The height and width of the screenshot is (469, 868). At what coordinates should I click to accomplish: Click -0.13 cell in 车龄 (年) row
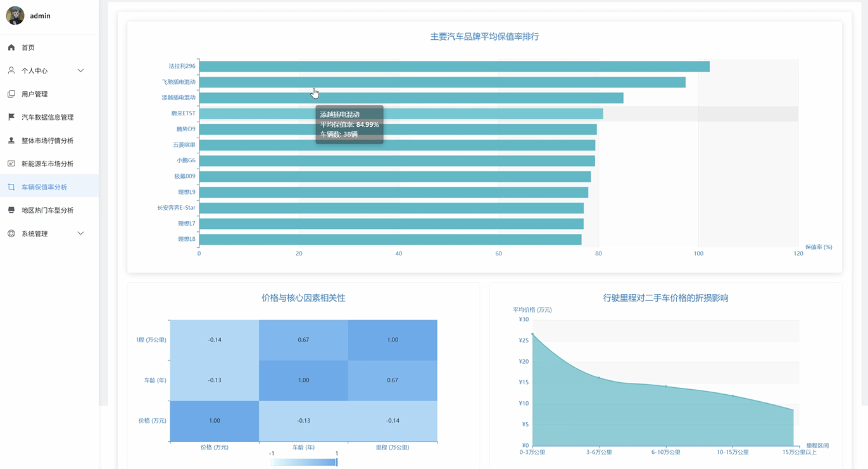pos(215,380)
